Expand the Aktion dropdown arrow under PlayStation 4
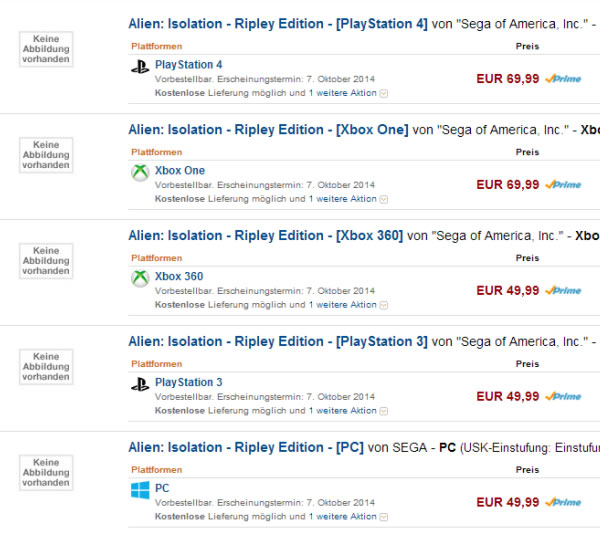 click(x=383, y=93)
